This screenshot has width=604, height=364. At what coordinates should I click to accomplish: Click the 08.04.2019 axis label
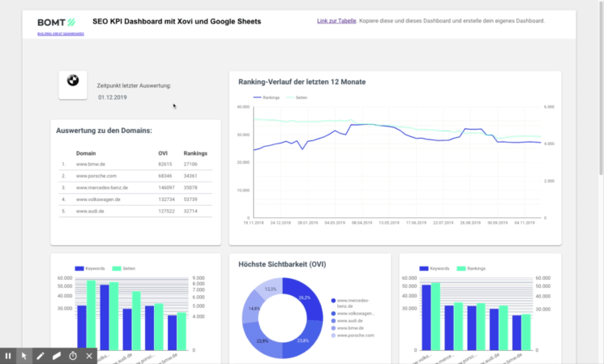tap(362, 223)
